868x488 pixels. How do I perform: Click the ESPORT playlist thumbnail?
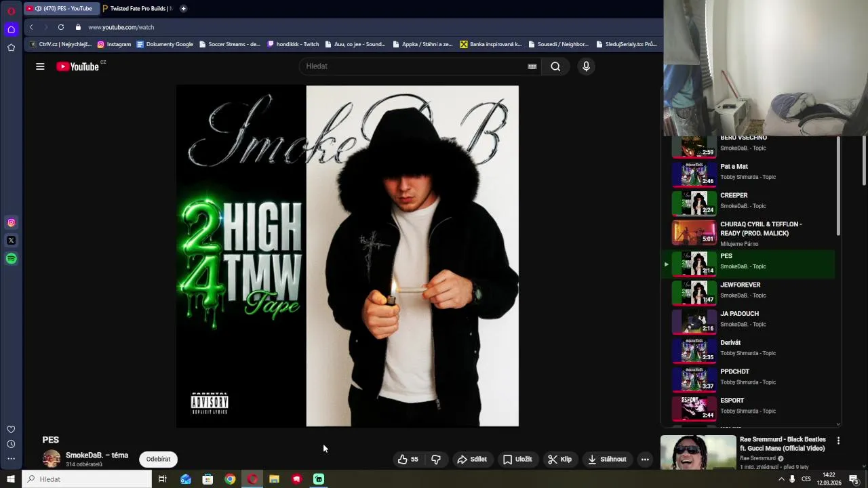[694, 407]
